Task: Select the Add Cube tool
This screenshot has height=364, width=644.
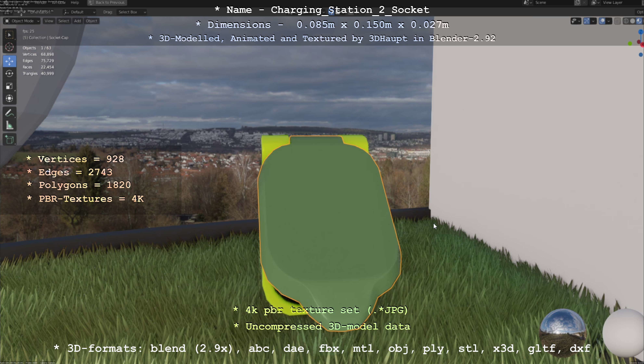Action: tap(9, 140)
